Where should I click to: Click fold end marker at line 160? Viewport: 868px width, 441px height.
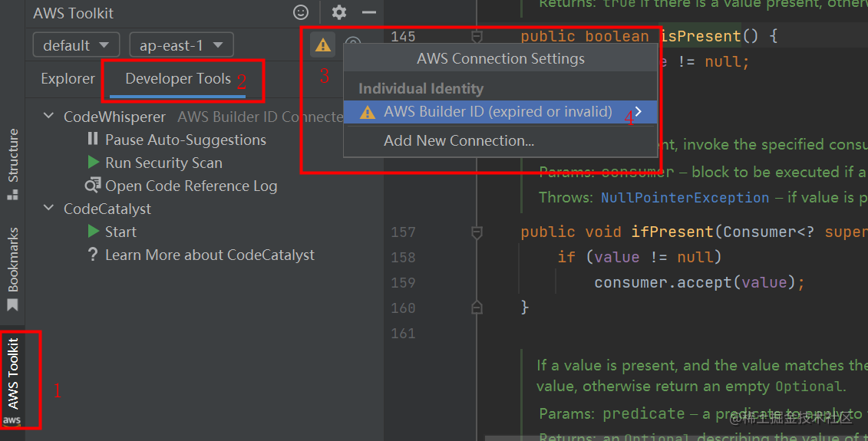[x=477, y=308]
